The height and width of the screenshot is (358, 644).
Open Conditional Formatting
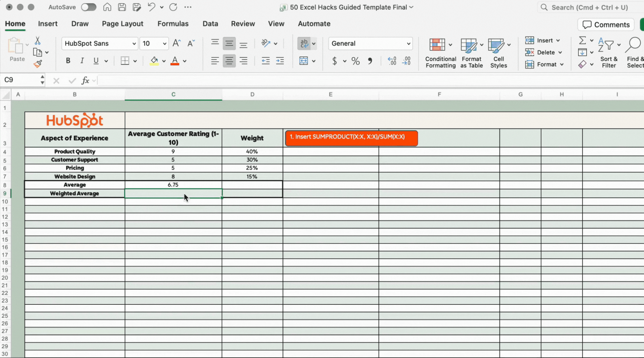click(440, 53)
